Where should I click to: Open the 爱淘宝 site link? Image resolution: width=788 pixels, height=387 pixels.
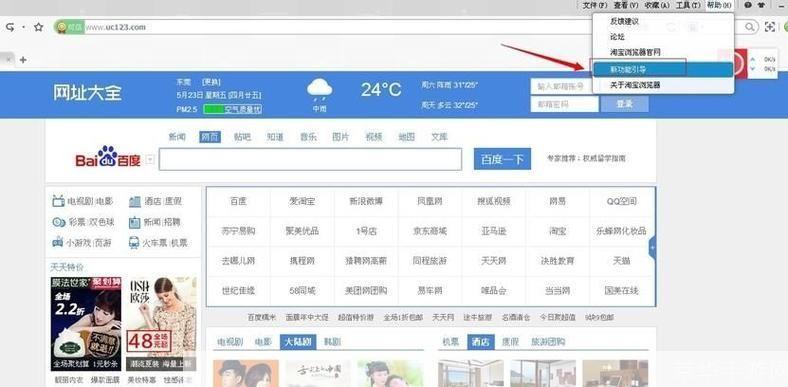coord(302,202)
